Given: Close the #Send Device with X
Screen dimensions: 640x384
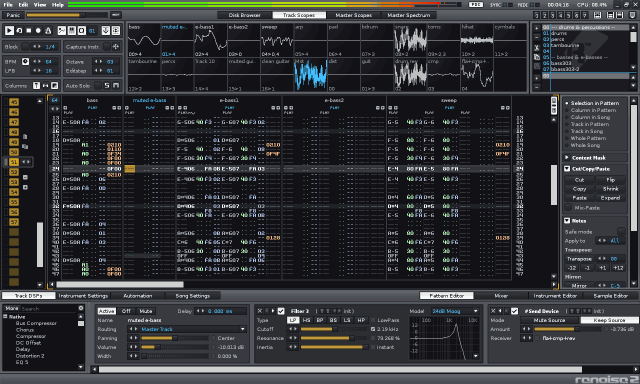Looking at the screenshot, I should tap(493, 311).
